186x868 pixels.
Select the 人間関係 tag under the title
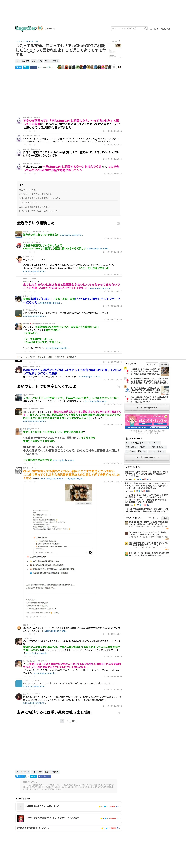pos(55,61)
